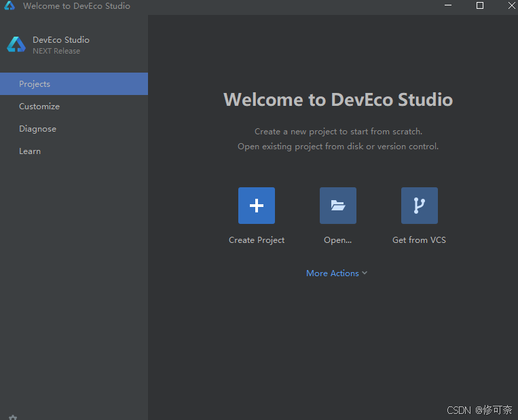Viewport: 518px width, 420px height.
Task: Click the Get from VCS branch icon
Action: pyautogui.click(x=420, y=206)
